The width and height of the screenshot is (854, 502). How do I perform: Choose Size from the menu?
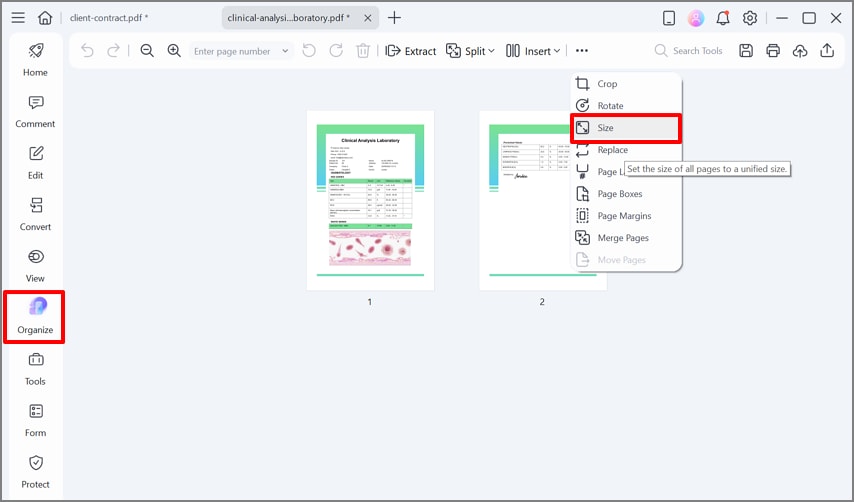click(626, 128)
